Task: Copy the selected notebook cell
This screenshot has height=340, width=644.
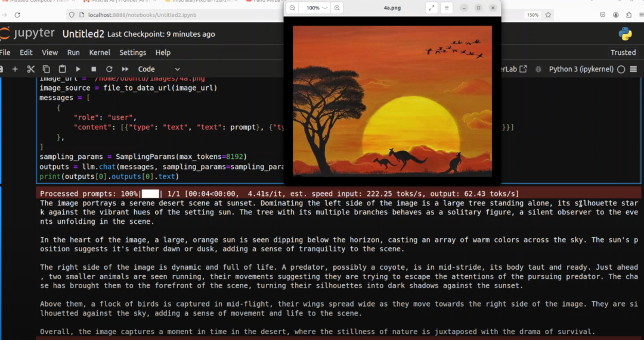Action: pos(47,69)
